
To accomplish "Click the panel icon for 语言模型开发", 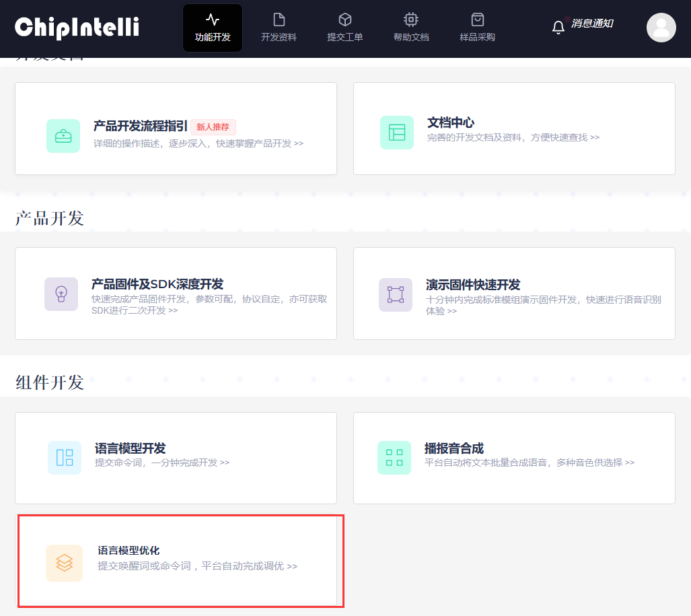I will coord(65,457).
